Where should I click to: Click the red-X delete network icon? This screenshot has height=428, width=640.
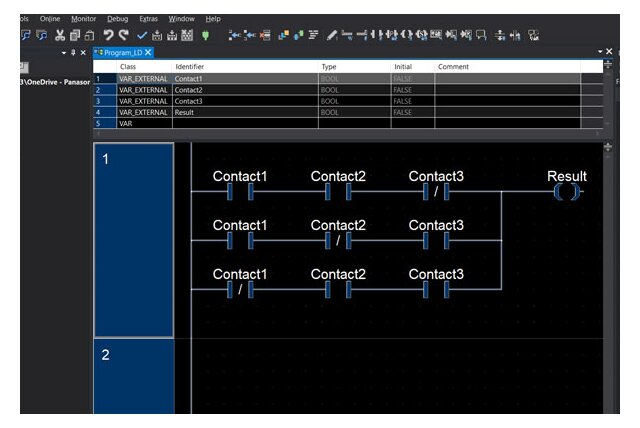(265, 35)
